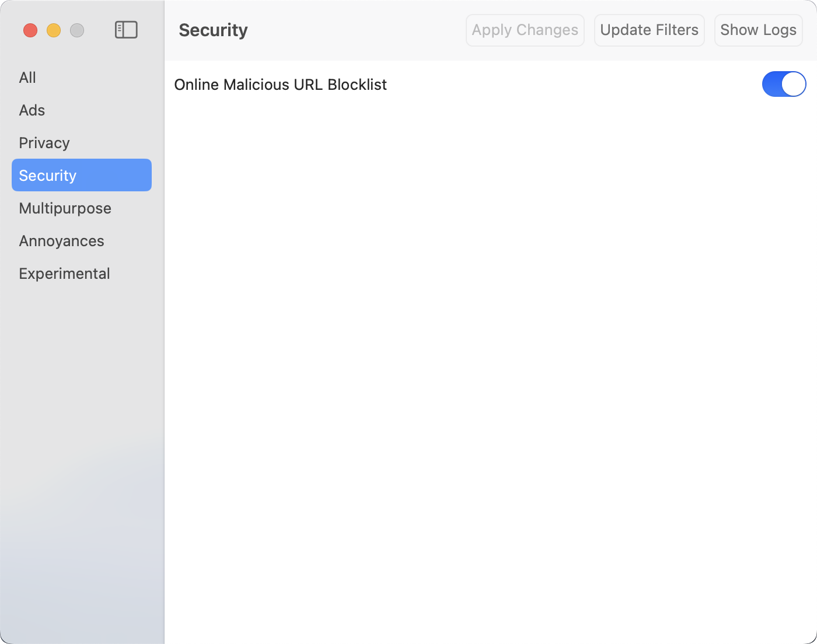Click the Online Malicious URL Blocklist label
The image size is (817, 644).
[x=280, y=85]
